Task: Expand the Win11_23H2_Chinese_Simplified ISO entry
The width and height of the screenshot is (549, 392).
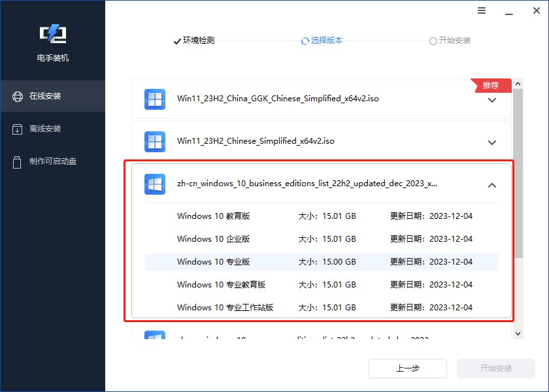Action: [x=492, y=142]
